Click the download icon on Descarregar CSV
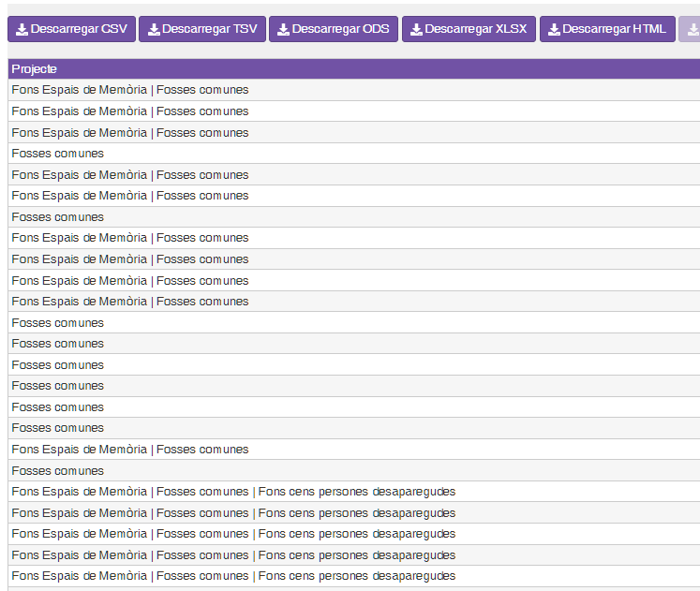The width and height of the screenshot is (700, 591). point(22,29)
